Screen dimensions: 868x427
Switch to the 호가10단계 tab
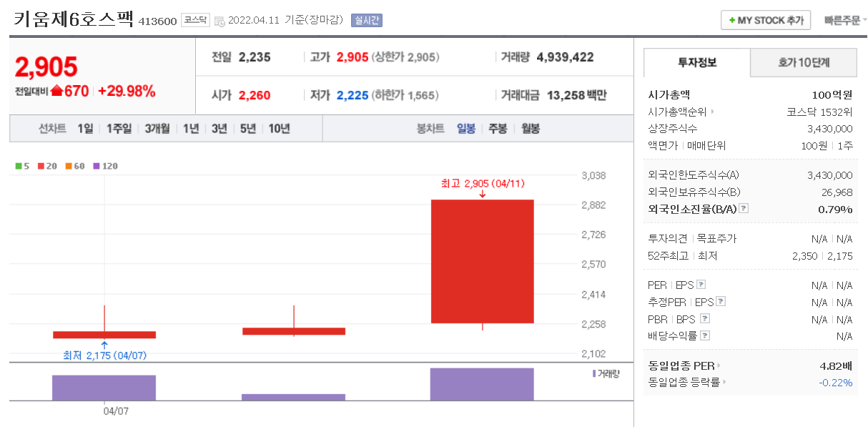coord(804,63)
